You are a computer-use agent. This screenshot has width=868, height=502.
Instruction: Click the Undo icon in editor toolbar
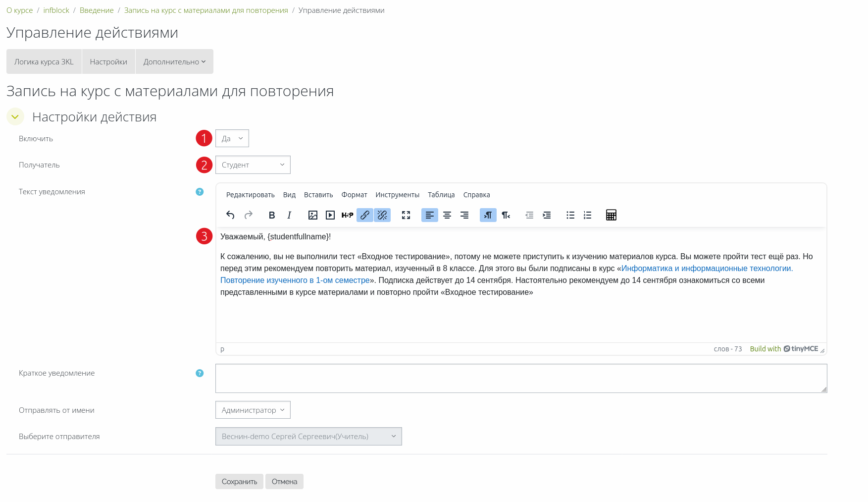pyautogui.click(x=230, y=215)
